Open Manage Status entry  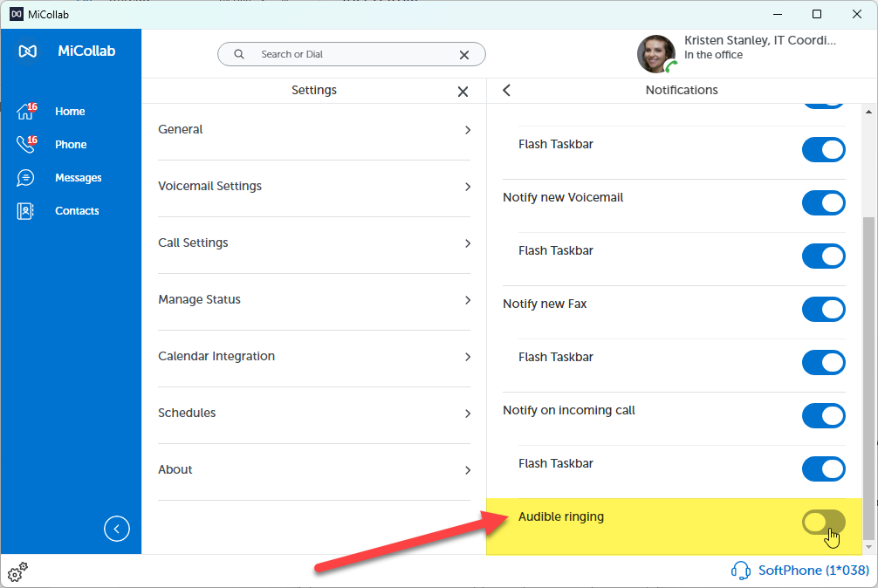(x=314, y=302)
